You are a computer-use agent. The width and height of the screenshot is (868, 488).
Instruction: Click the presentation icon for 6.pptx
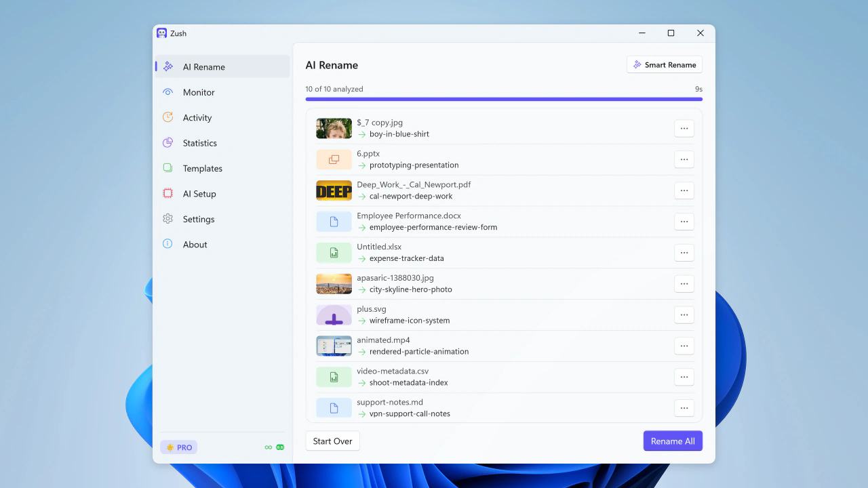(334, 159)
